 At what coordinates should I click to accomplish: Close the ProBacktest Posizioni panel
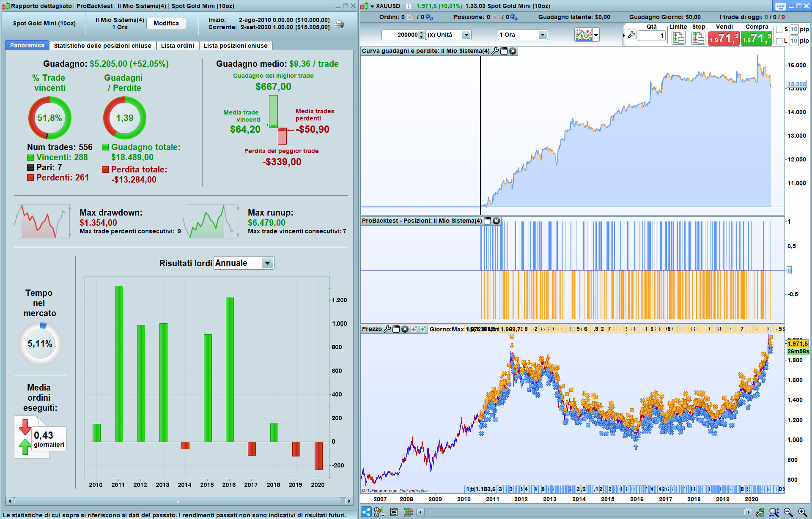click(x=497, y=221)
